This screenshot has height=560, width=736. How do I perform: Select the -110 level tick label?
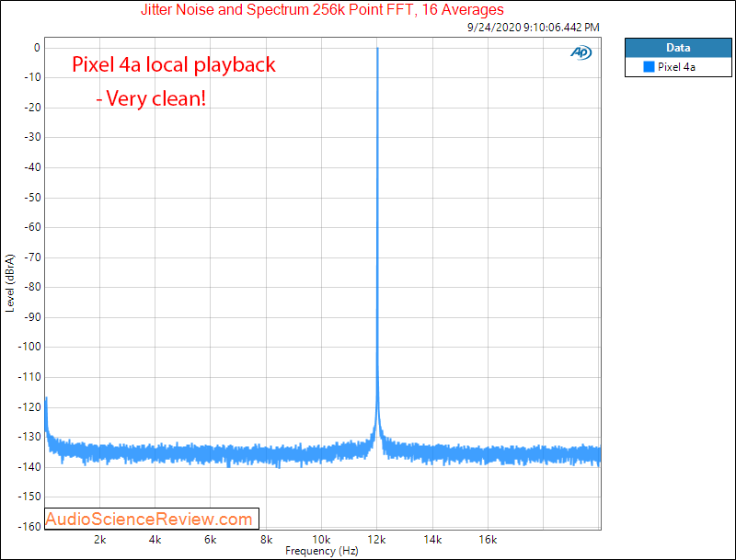[x=29, y=377]
